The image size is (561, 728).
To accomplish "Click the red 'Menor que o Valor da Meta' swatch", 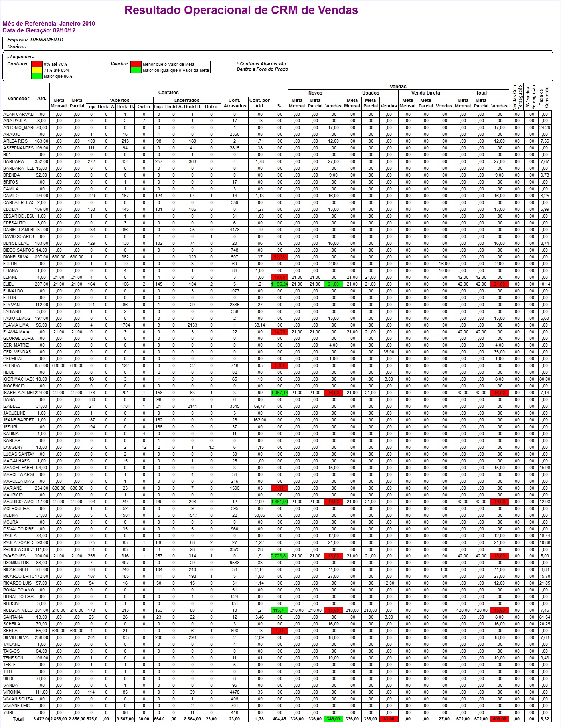I will (x=136, y=64).
